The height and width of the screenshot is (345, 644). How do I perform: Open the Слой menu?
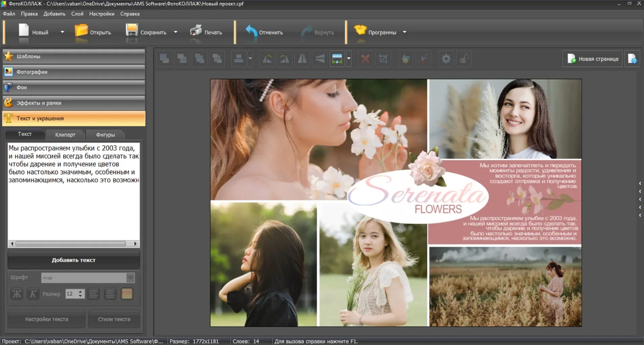[x=77, y=14]
